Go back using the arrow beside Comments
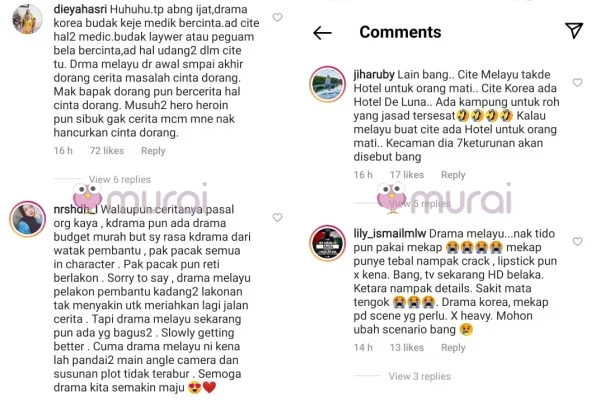Image resolution: width=600 pixels, height=400 pixels. 322,33
